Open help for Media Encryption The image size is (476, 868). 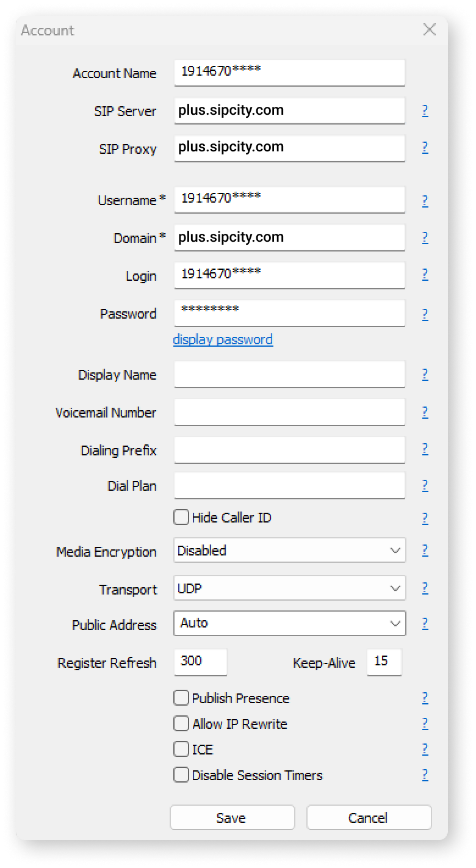point(425,550)
